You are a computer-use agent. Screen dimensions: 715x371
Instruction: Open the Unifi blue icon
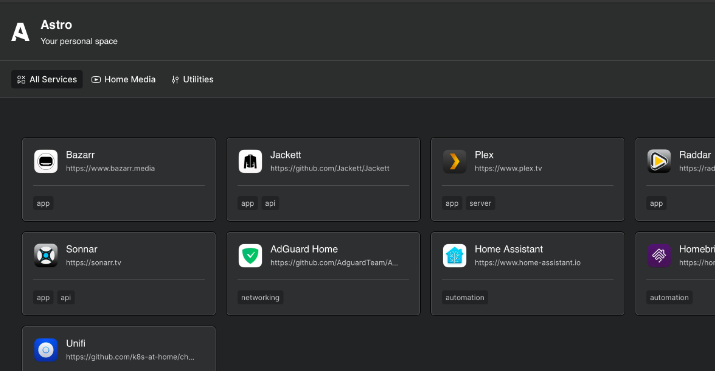46,350
